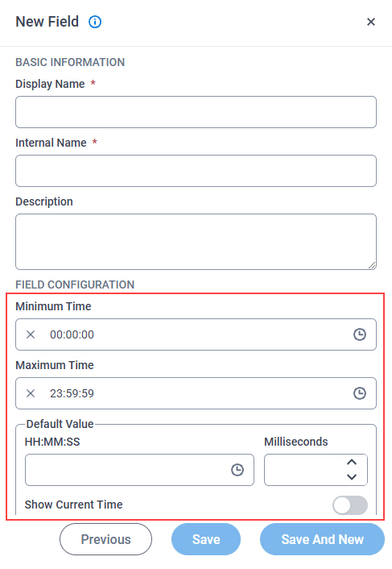Clear the Maximum Time value
Image resolution: width=392 pixels, height=569 pixels.
pos(31,393)
